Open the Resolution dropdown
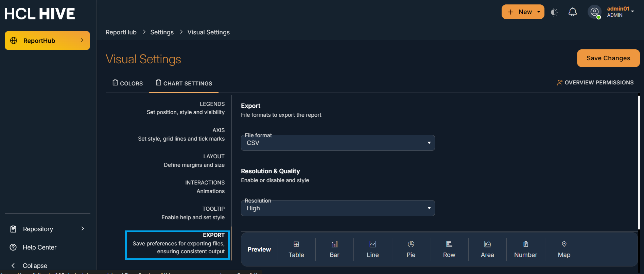 (x=337, y=208)
